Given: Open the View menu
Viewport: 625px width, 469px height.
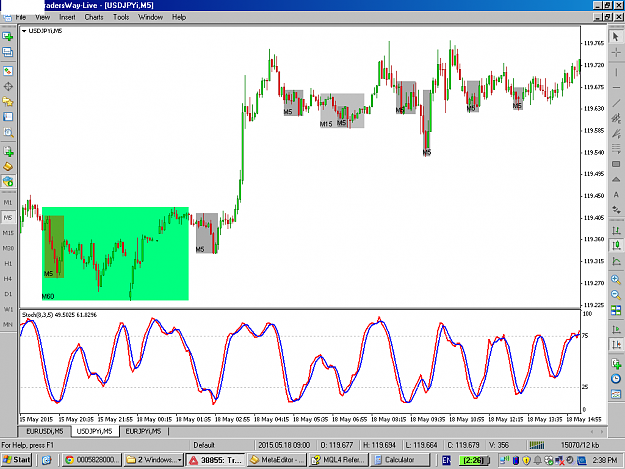Looking at the screenshot, I should [x=43, y=17].
